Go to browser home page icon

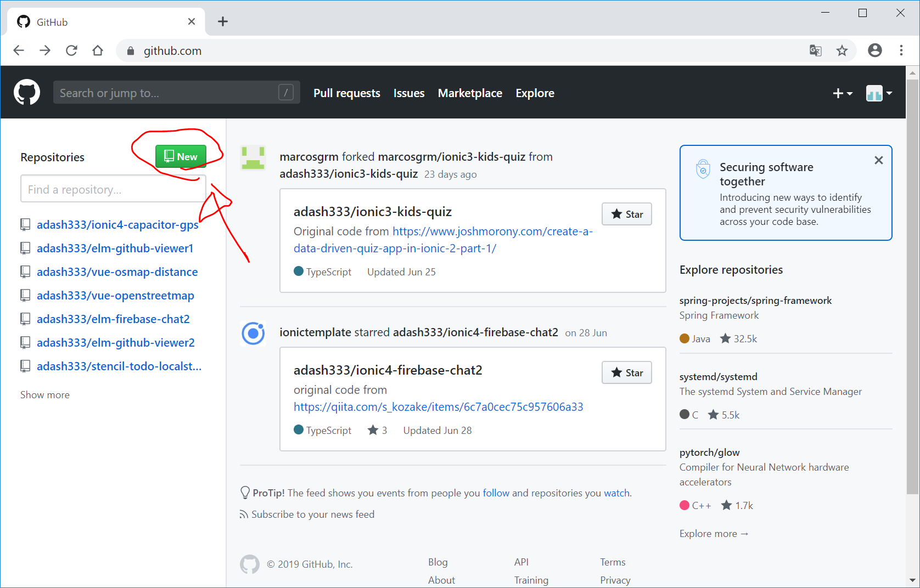coord(98,50)
